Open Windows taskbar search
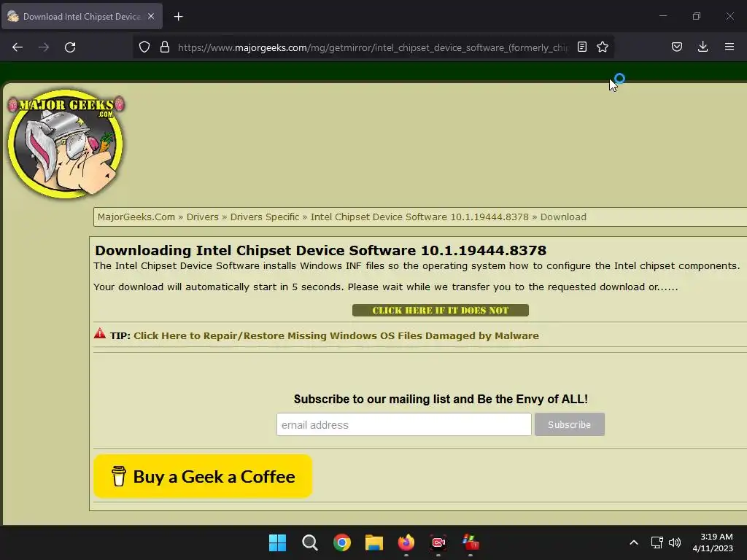Screen dimensions: 747x560 [x=309, y=542]
